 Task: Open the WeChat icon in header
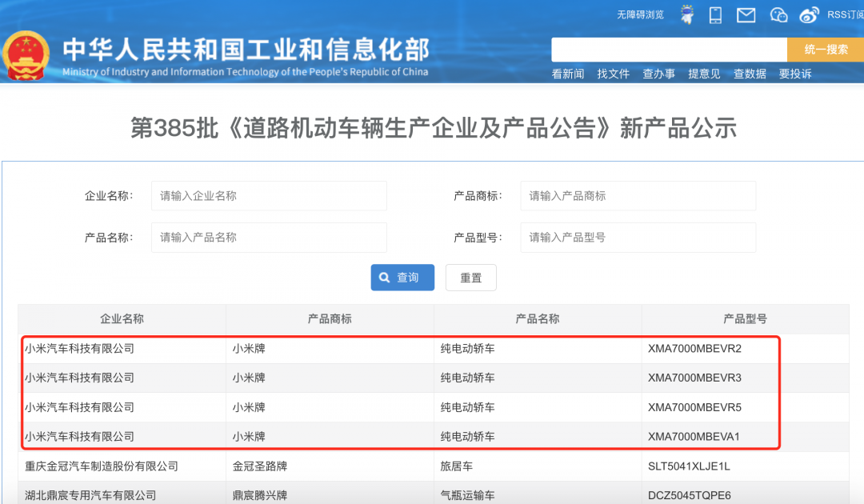click(x=778, y=14)
